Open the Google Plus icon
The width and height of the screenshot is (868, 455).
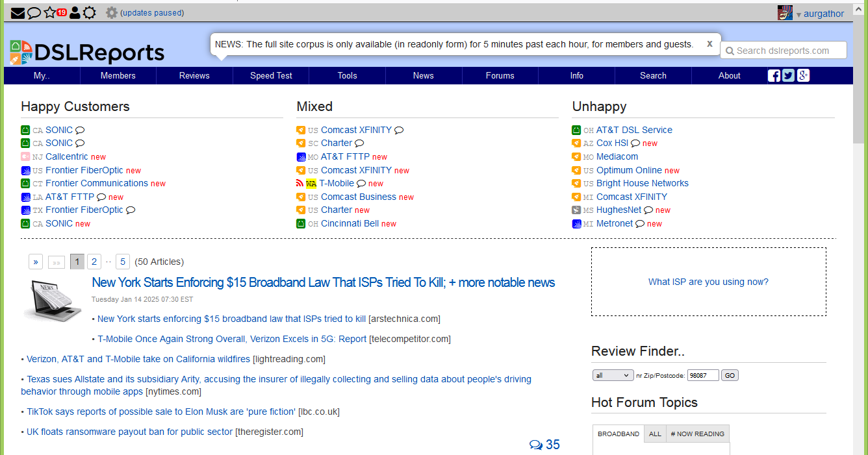(x=804, y=75)
